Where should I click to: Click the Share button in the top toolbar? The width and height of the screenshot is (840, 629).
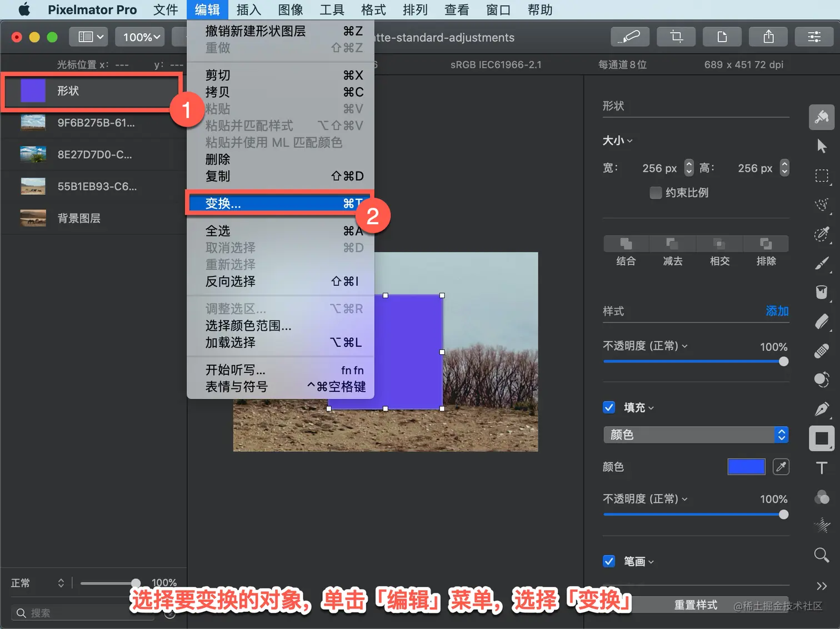point(768,37)
